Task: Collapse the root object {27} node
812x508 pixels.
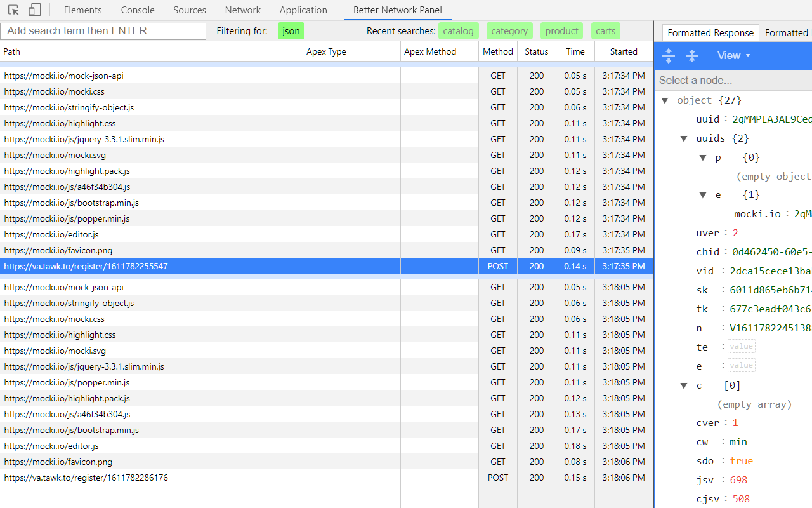Action: (665, 100)
